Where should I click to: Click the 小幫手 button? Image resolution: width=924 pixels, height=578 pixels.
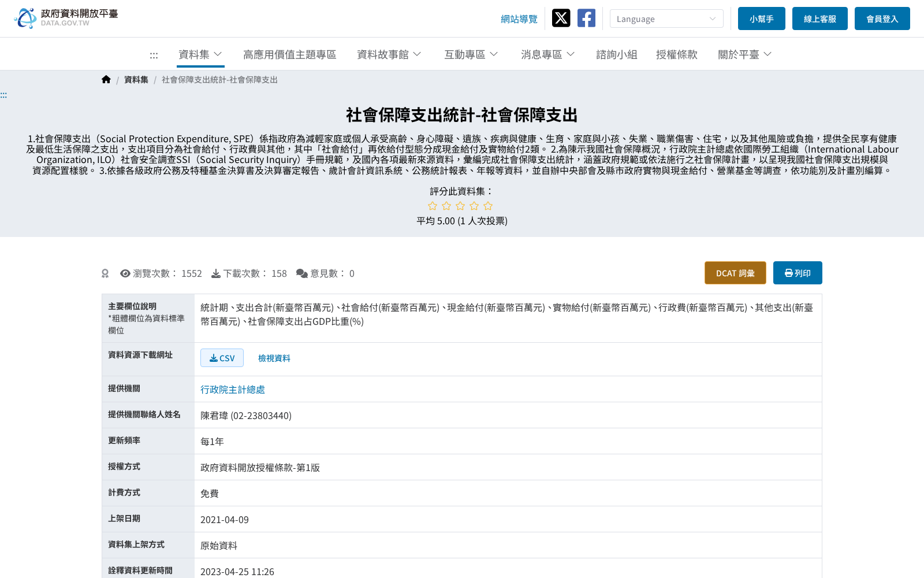point(762,18)
